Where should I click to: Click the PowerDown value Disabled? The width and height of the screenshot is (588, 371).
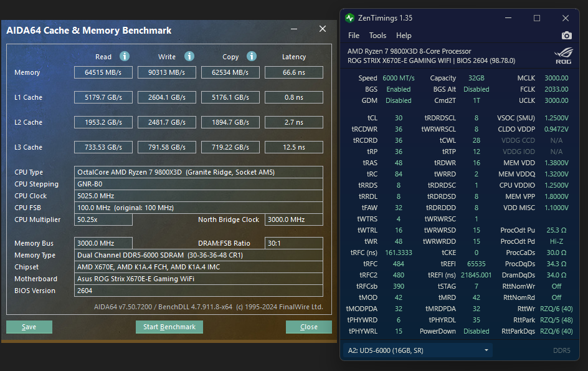tap(477, 331)
